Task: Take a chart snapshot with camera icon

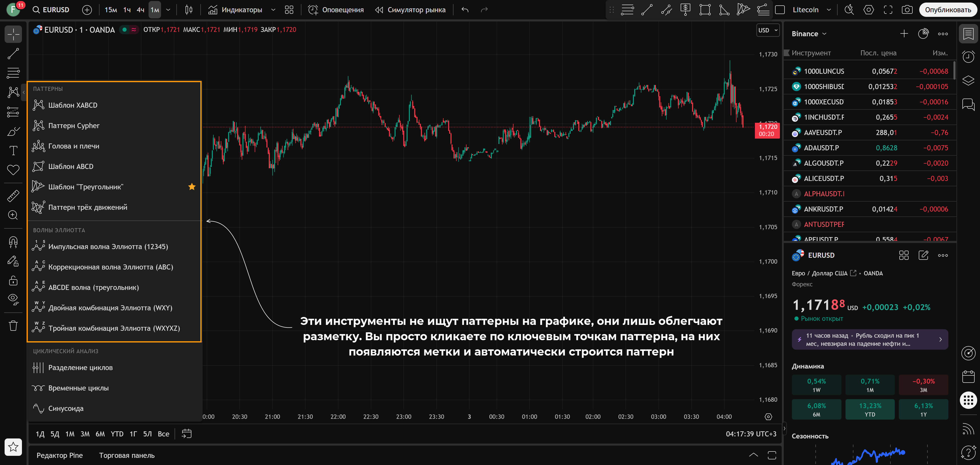Action: tap(907, 10)
